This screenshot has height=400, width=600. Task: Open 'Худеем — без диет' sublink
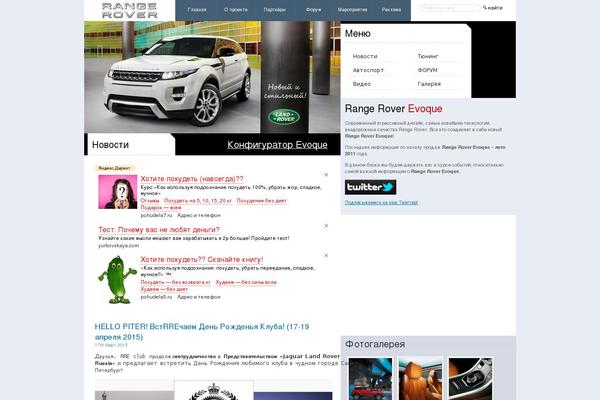click(x=164, y=289)
